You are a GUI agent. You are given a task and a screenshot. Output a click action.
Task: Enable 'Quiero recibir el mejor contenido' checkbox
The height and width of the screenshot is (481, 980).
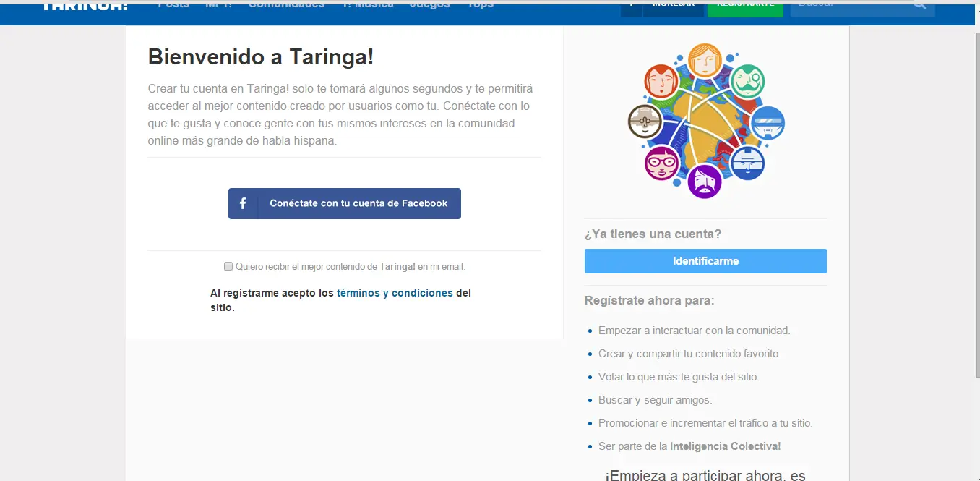tap(228, 266)
